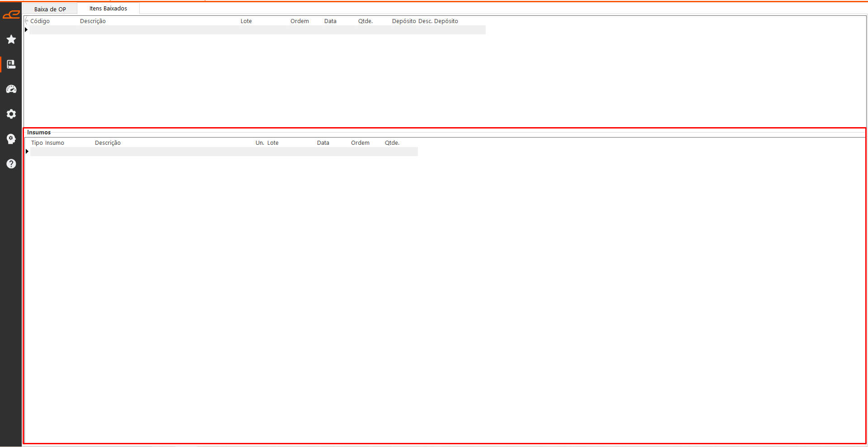Click the orange application logo in sidebar

[x=11, y=15]
